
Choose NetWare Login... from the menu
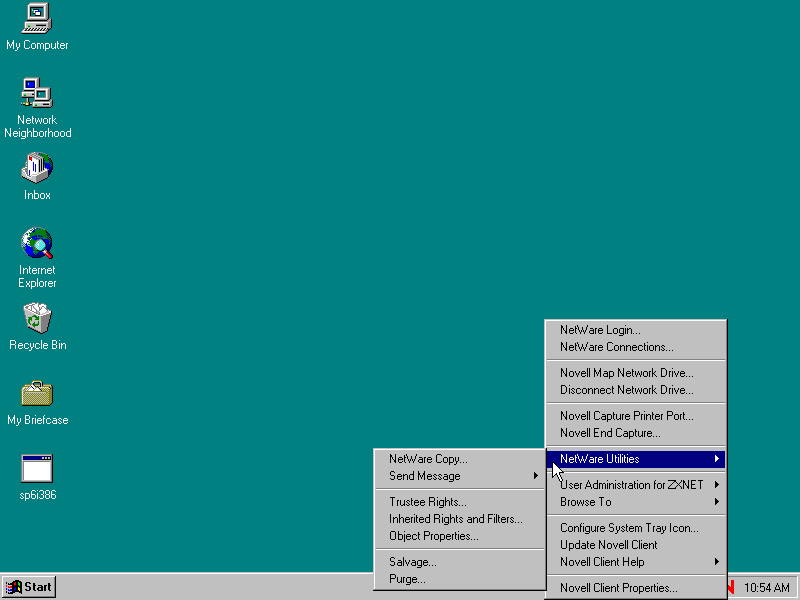coord(636,330)
